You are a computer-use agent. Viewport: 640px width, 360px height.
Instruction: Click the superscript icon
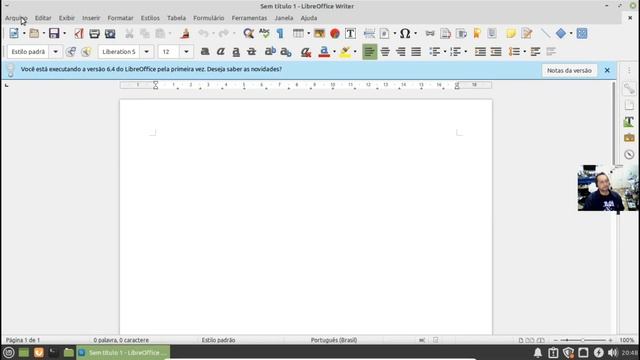pos(270,52)
